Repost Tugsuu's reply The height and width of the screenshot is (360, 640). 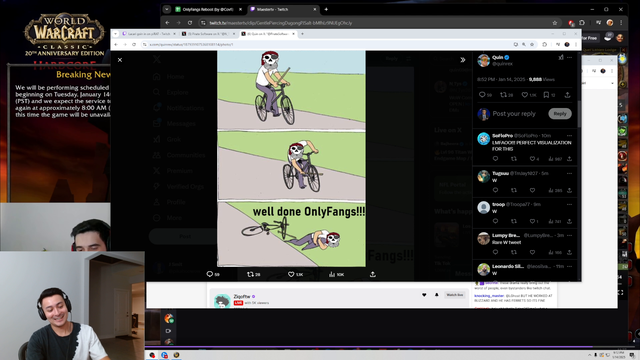[x=514, y=190]
